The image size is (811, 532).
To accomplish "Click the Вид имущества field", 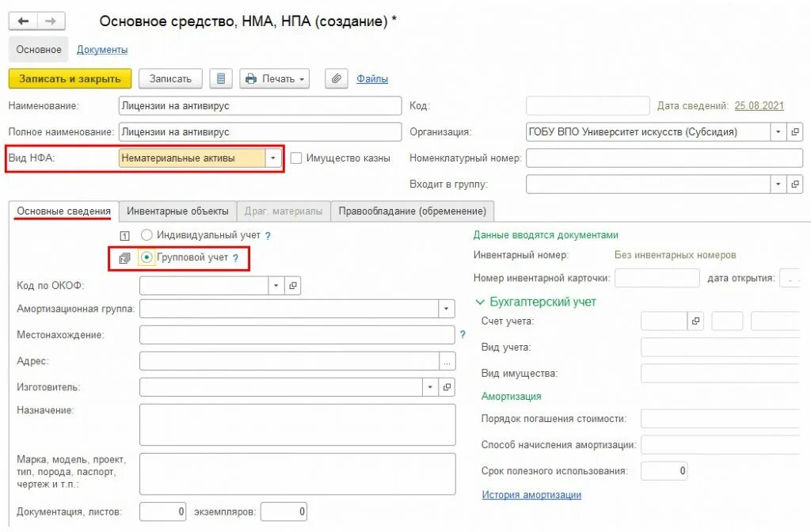I will 722,374.
